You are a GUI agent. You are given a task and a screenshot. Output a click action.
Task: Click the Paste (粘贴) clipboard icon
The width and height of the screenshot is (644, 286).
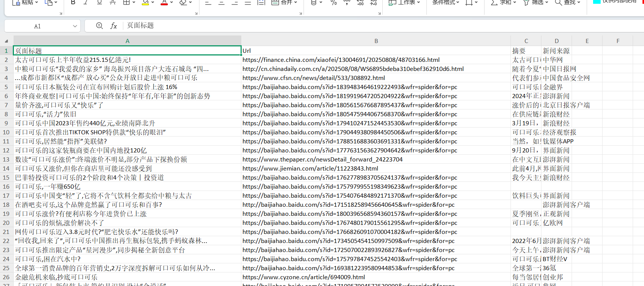[x=16, y=3]
